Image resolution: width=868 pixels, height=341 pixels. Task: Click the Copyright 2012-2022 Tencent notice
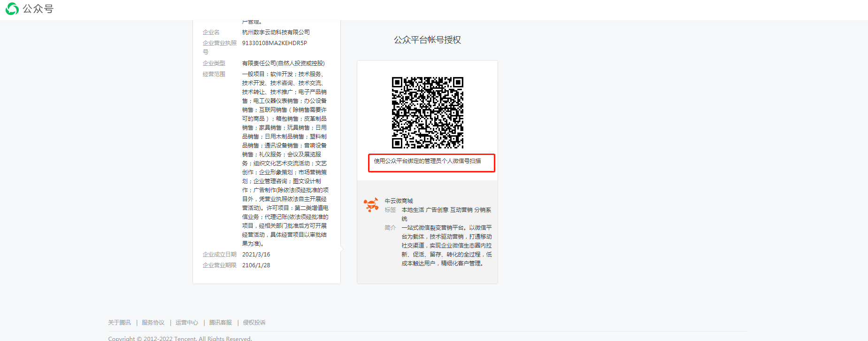[x=180, y=338]
